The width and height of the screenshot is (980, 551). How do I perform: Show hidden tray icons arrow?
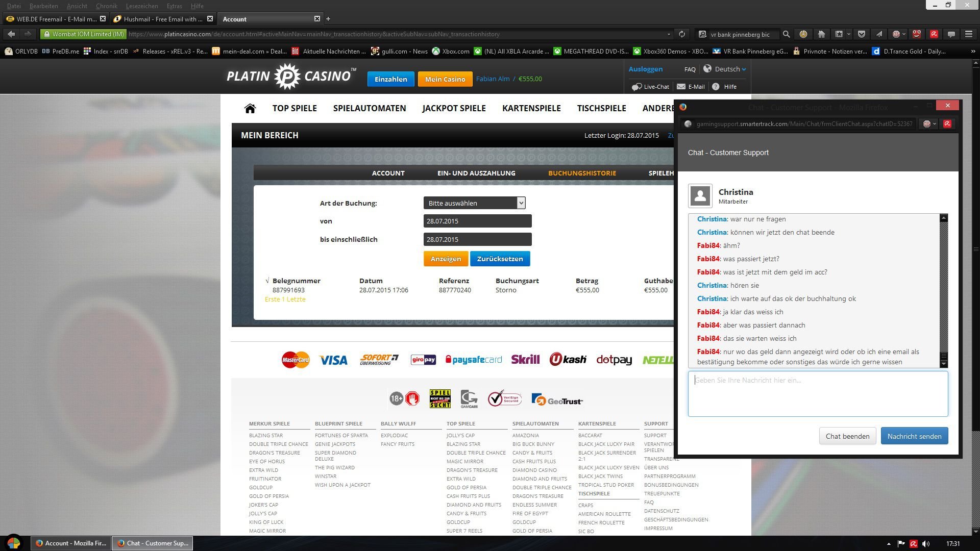(889, 544)
